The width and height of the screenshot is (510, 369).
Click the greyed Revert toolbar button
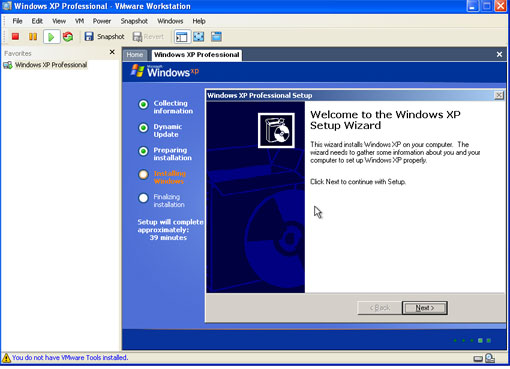click(149, 37)
